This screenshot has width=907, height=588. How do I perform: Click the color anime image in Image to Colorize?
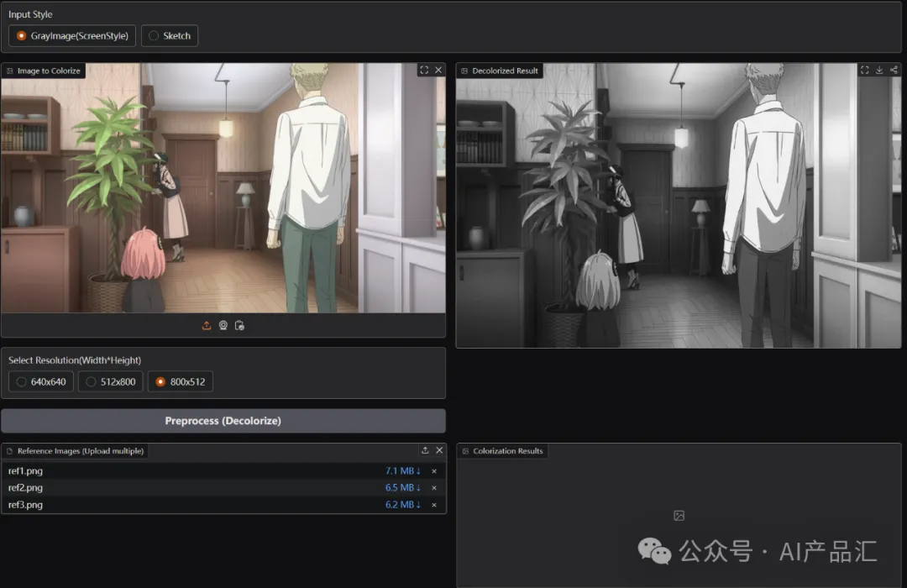(223, 188)
